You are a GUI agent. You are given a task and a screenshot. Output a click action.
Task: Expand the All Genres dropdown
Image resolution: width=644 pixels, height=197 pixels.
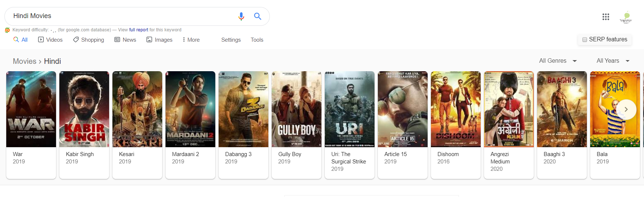pyautogui.click(x=558, y=61)
